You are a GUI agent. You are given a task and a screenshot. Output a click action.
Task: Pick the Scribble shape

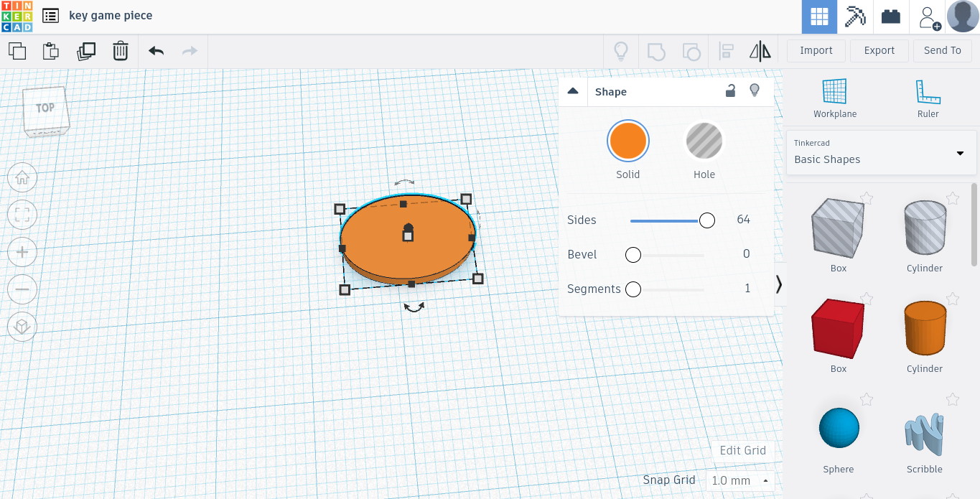point(925,434)
